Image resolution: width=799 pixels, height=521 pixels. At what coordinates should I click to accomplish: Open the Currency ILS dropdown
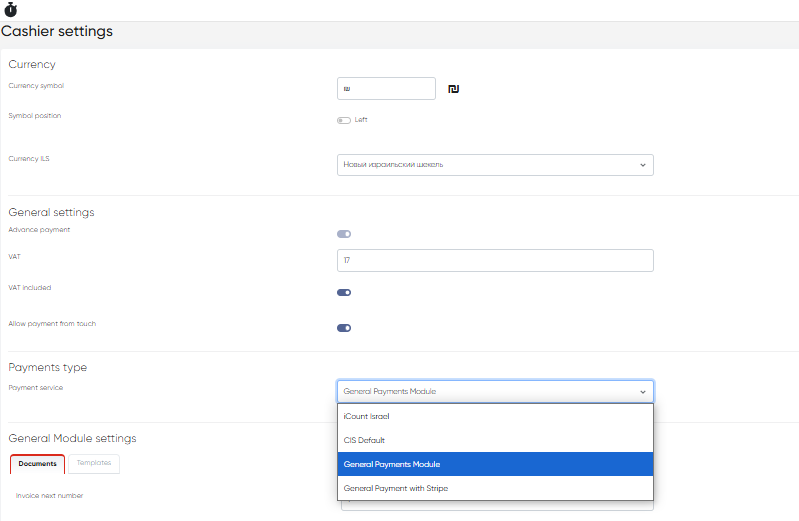[495, 164]
